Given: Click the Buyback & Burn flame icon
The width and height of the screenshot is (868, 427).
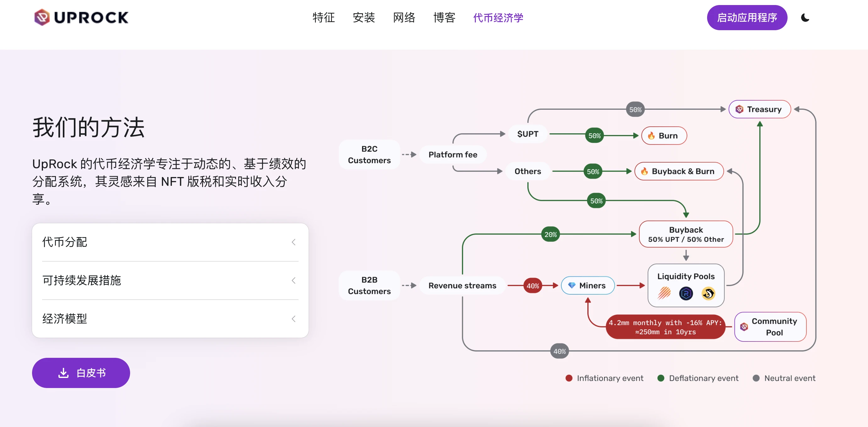Looking at the screenshot, I should click(644, 171).
